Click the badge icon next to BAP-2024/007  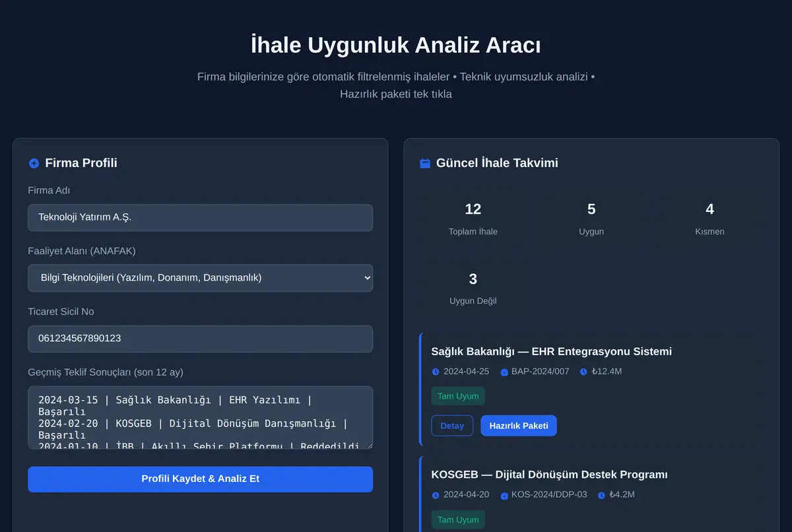click(x=504, y=372)
